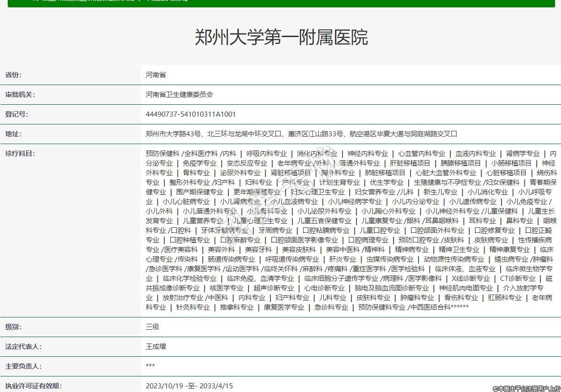The width and height of the screenshot is (561, 392).
Task: Select CT诊断专业 in the department list
Action: 518,279
